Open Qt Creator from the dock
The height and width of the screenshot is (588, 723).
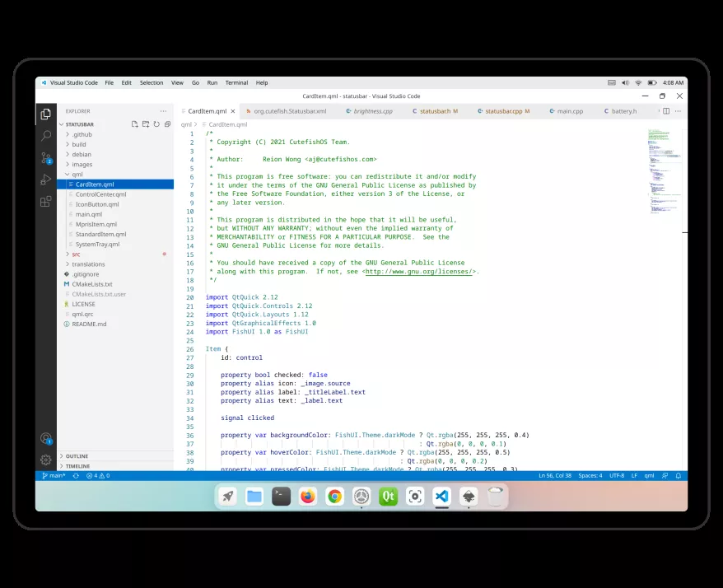pos(388,497)
